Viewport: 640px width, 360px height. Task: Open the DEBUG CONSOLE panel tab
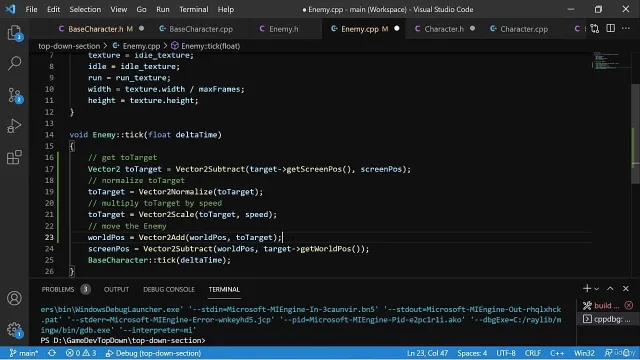coord(169,289)
